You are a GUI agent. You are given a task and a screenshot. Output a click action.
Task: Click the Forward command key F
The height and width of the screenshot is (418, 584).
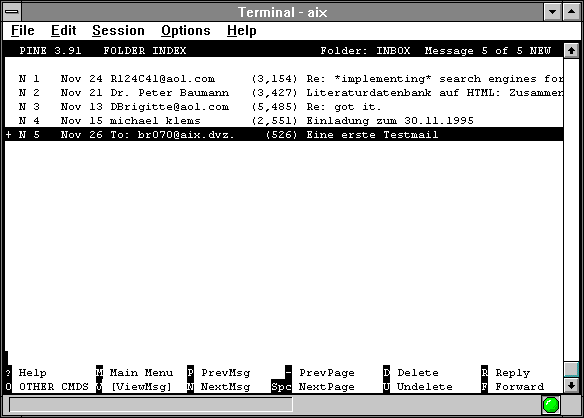tap(484, 386)
